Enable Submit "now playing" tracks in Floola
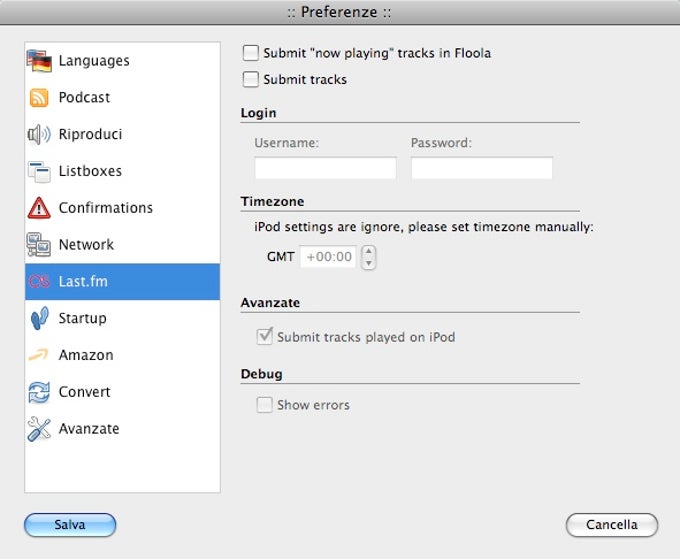Screen dimensions: 680x559 250,53
